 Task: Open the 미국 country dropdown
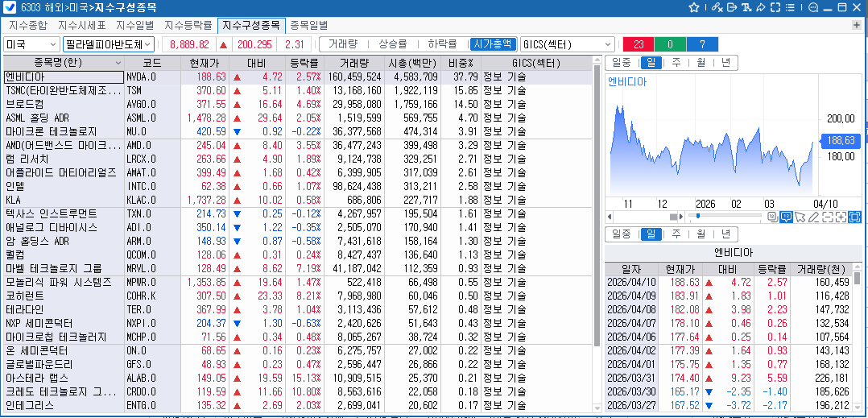31,44
